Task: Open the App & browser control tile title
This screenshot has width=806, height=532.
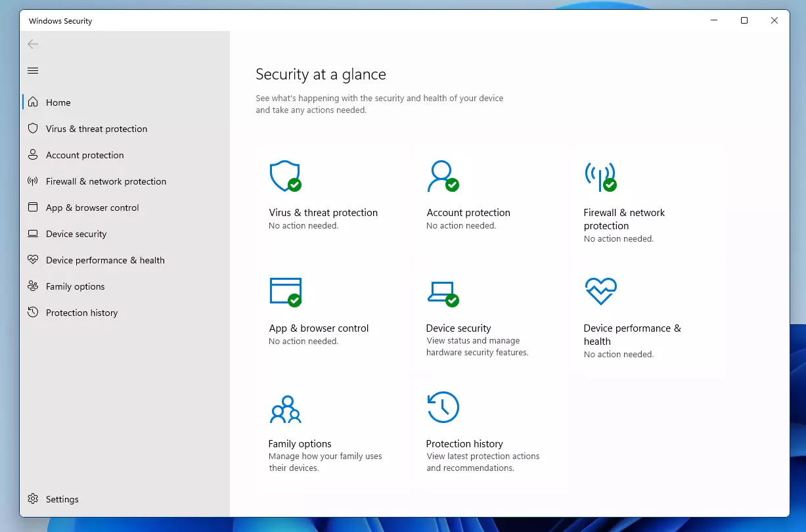Action: [319, 328]
